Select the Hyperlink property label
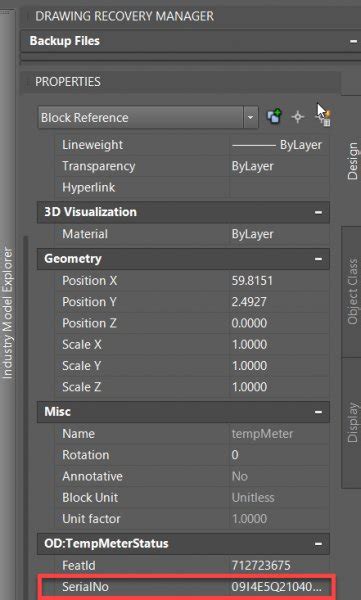Image resolution: width=361 pixels, height=600 pixels. [x=88, y=188]
